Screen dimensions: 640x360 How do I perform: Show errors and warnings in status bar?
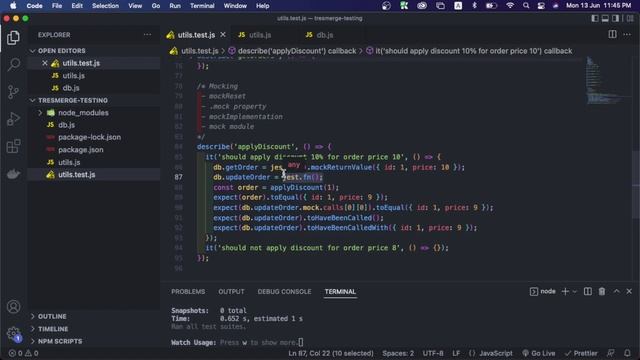tap(23, 353)
